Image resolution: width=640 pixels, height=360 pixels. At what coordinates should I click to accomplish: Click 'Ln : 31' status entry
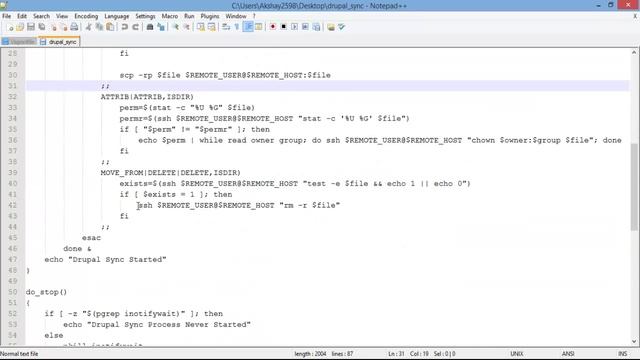click(x=396, y=354)
